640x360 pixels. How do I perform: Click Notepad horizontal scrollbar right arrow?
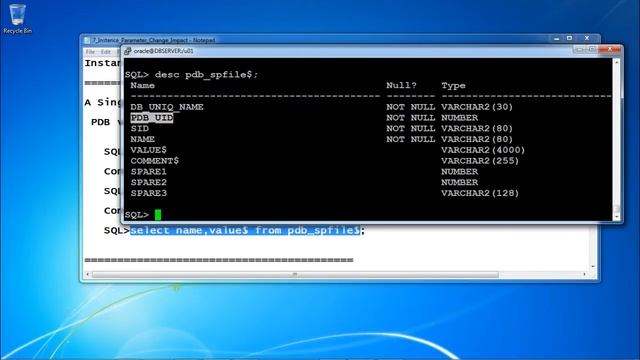coord(585,274)
